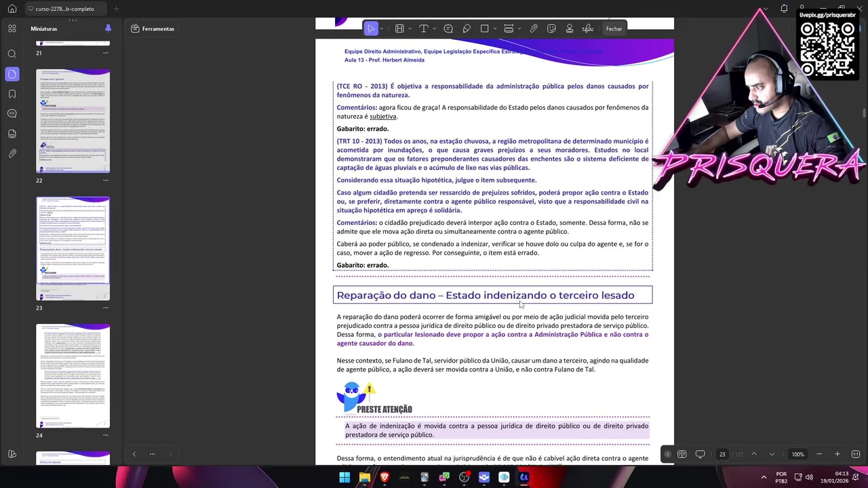Open the apps grid sidebar icon
868x488 pixels.
12,28
